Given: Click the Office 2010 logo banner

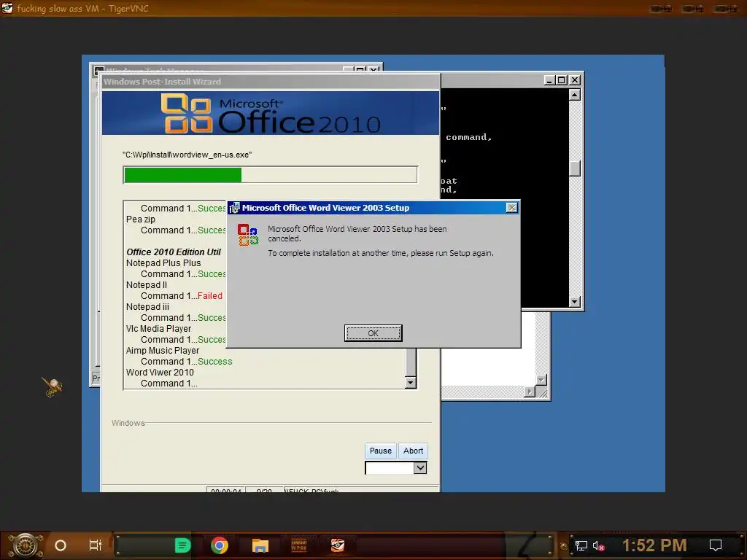Looking at the screenshot, I should tap(271, 113).
